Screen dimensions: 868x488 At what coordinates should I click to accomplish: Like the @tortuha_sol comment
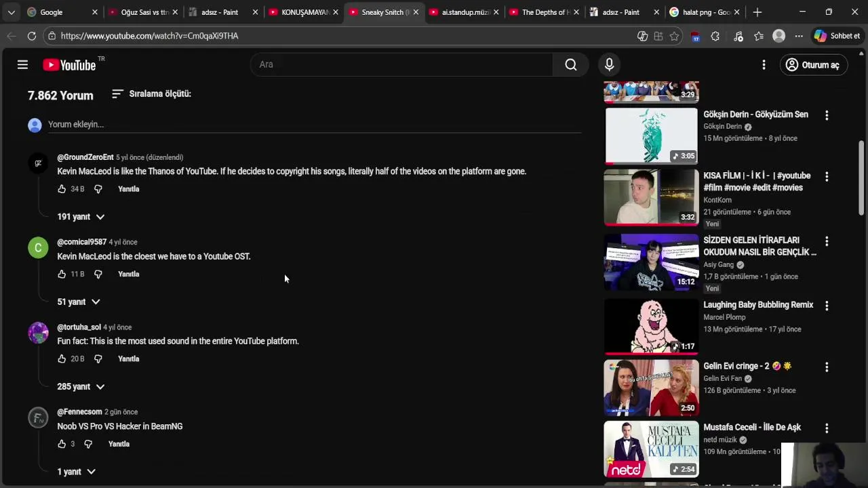[x=62, y=359]
